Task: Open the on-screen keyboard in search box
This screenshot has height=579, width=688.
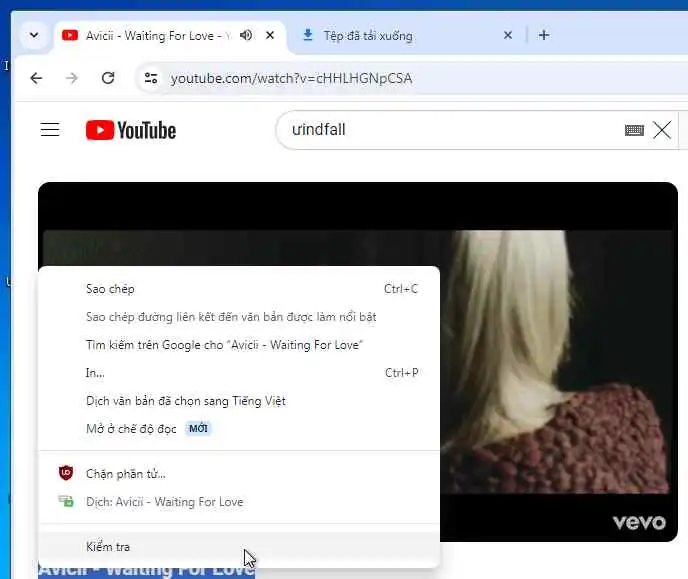Action: coord(634,130)
